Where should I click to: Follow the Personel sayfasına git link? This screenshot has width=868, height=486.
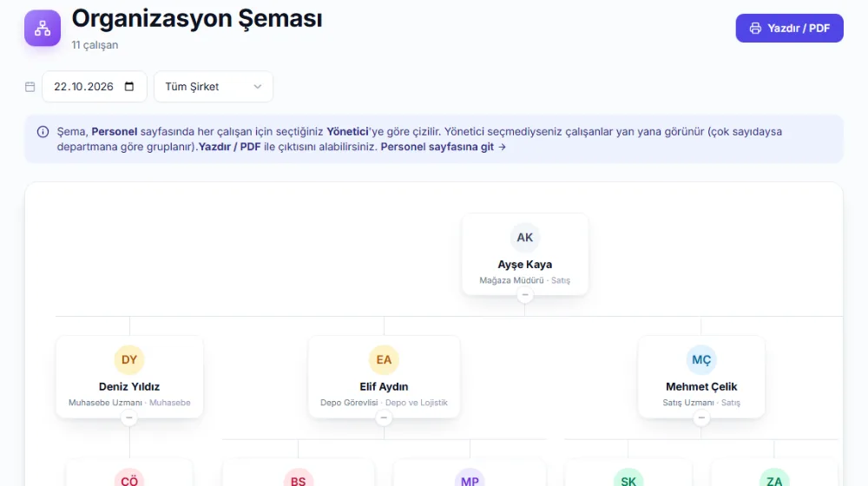click(443, 147)
